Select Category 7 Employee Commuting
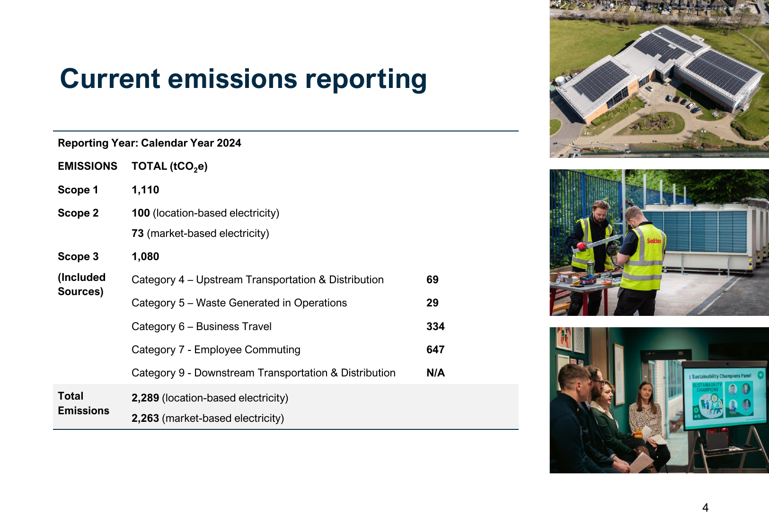Image resolution: width=769 pixels, height=532 pixels. click(216, 349)
